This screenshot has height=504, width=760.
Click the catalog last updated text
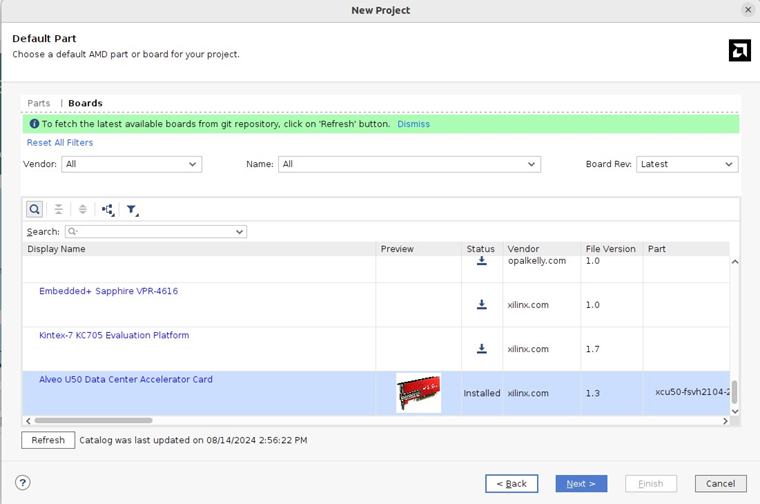(193, 440)
